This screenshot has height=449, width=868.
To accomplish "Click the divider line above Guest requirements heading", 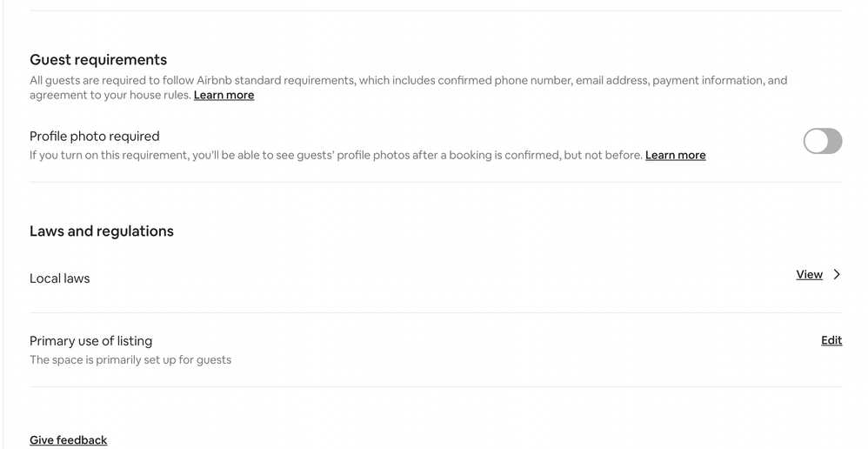I will (435, 10).
